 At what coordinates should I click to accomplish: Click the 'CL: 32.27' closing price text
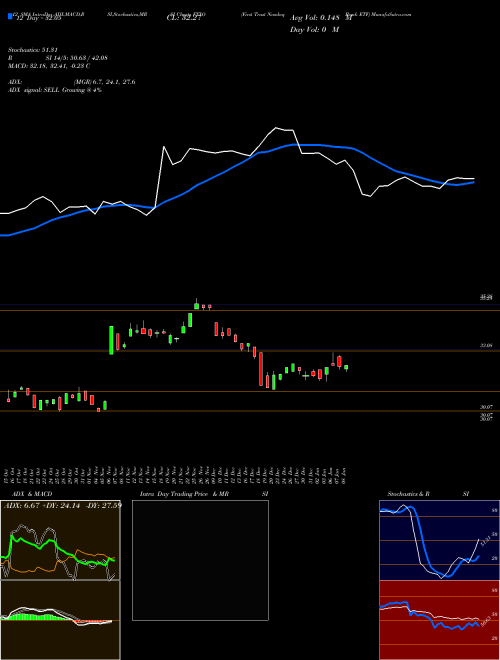[x=185, y=18]
